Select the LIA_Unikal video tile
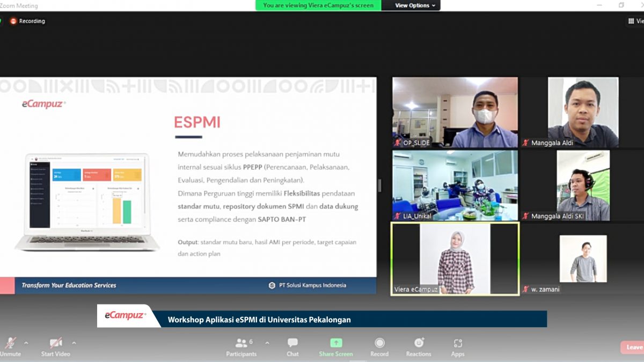Screen dimensions: 644x362 [455, 186]
